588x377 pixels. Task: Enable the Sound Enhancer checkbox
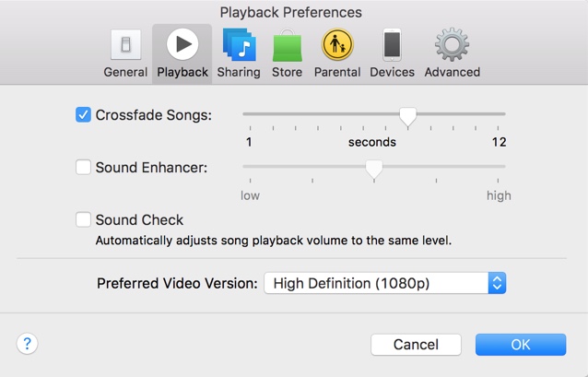(83, 168)
